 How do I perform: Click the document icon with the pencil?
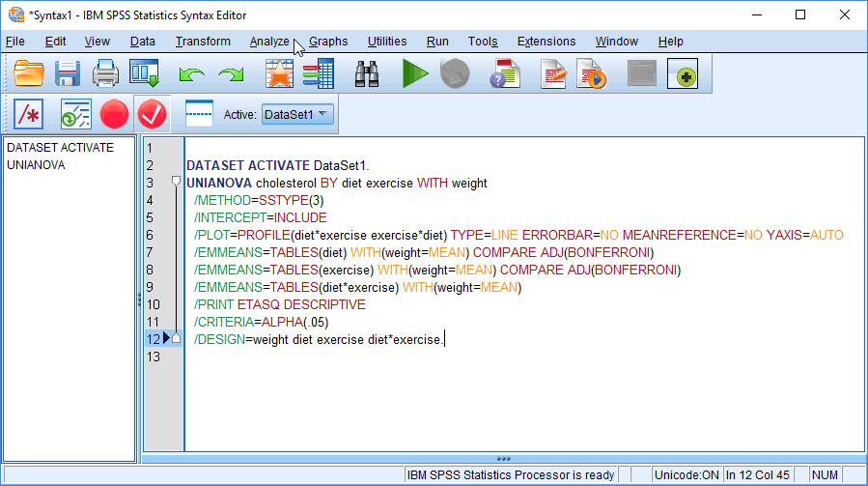click(x=553, y=73)
